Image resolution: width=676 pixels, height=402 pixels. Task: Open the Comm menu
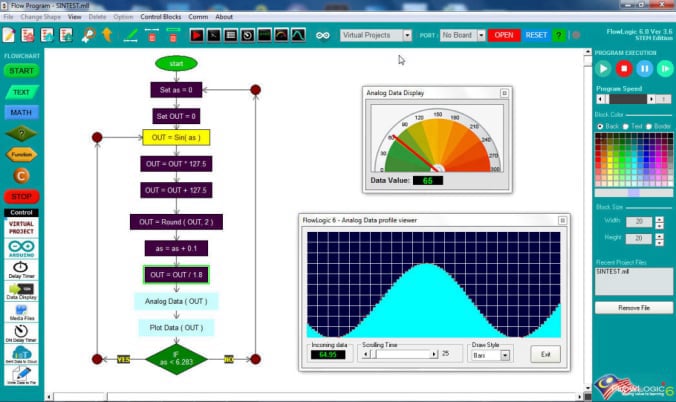tap(200, 17)
